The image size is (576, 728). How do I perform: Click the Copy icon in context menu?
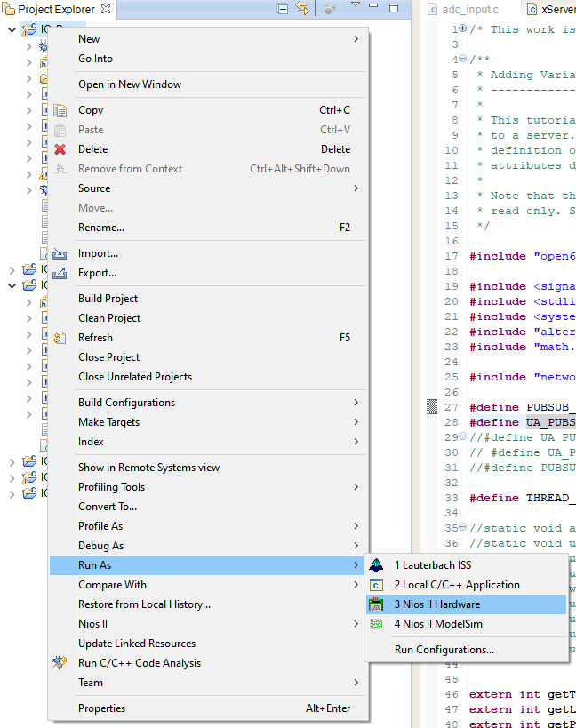coord(60,110)
